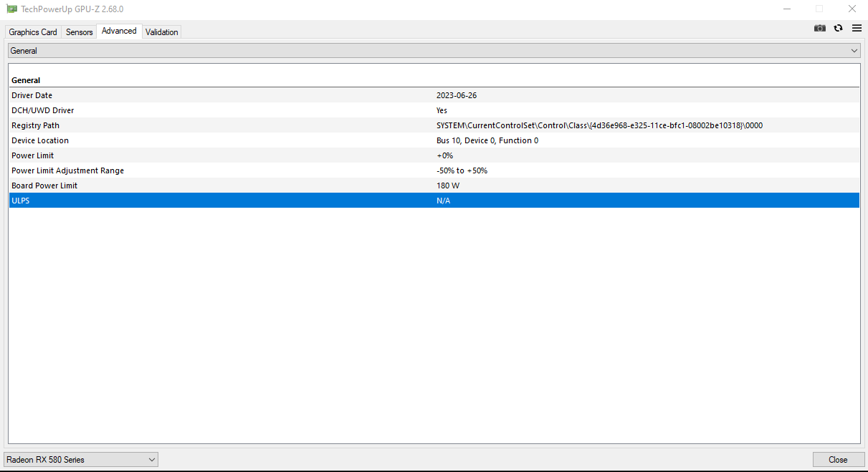Select the Registry Path row
The width and height of the screenshot is (868, 472).
tap(434, 125)
